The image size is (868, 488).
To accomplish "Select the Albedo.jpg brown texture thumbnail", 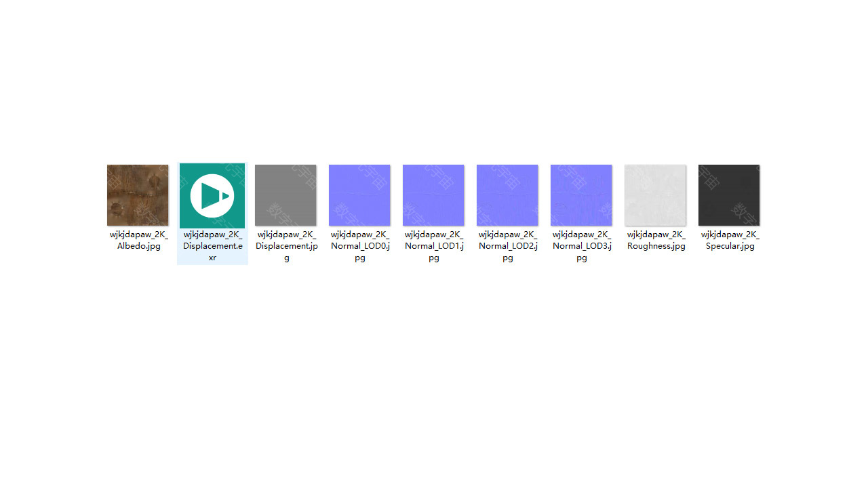I will tap(138, 195).
